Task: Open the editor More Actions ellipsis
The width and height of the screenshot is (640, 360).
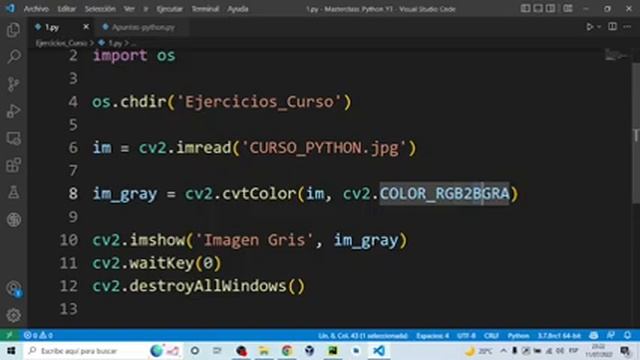Action: (627, 27)
